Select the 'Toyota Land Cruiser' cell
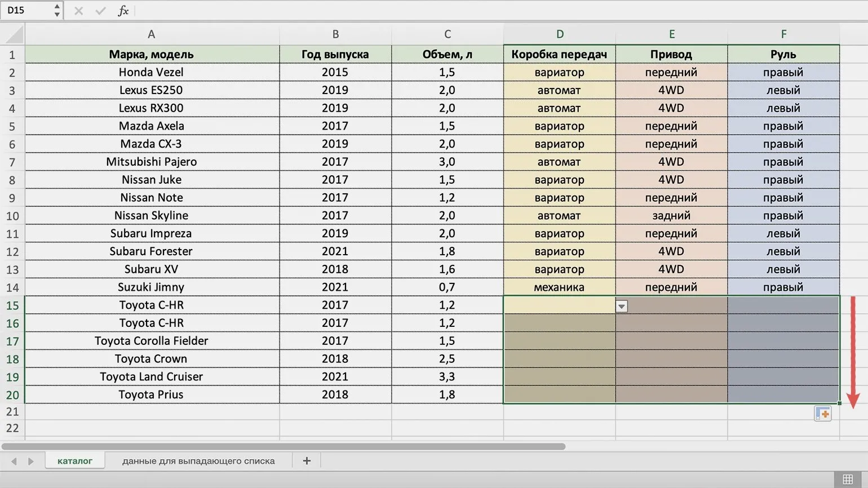The image size is (868, 488). (x=151, y=376)
